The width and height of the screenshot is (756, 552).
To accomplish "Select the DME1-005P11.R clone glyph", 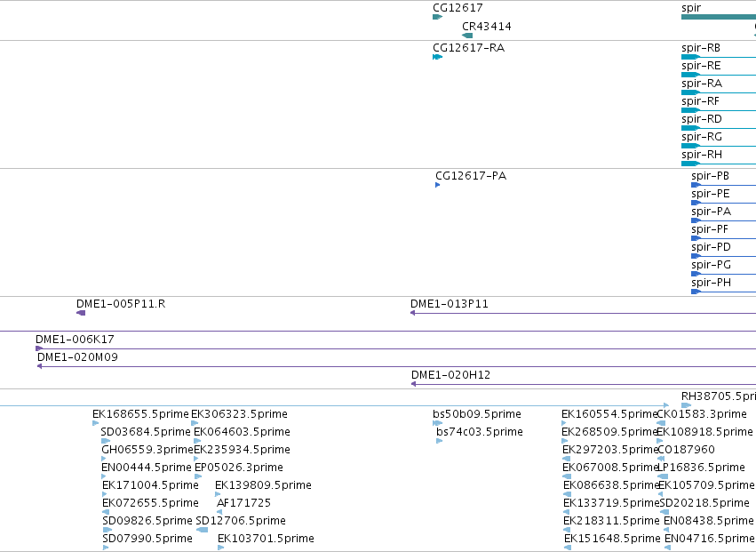I will [81, 313].
